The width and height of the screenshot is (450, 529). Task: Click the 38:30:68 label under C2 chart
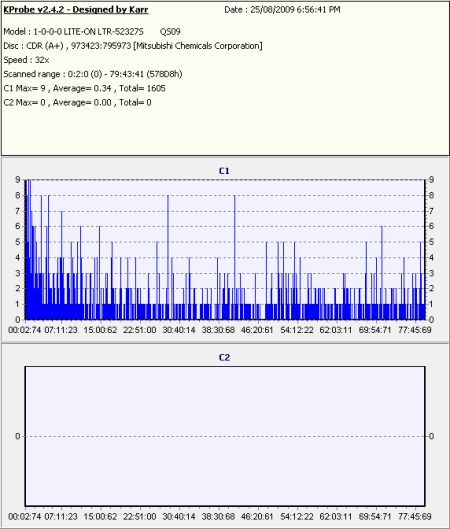coord(218,517)
